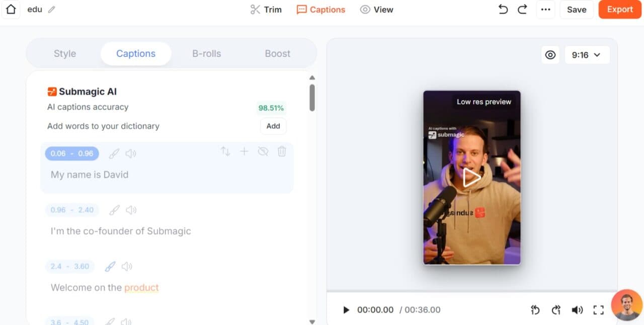This screenshot has height=325, width=644.
Task: Open the more options ellipsis menu
Action: point(545,10)
